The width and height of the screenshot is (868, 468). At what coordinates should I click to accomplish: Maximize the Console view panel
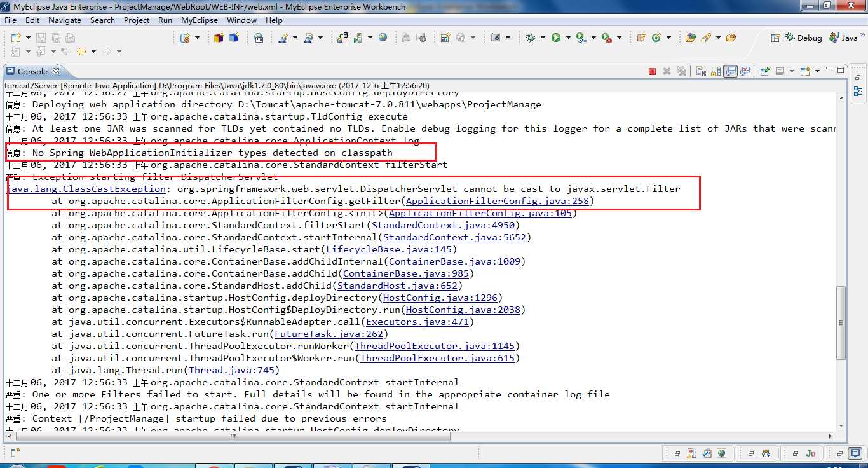841,70
